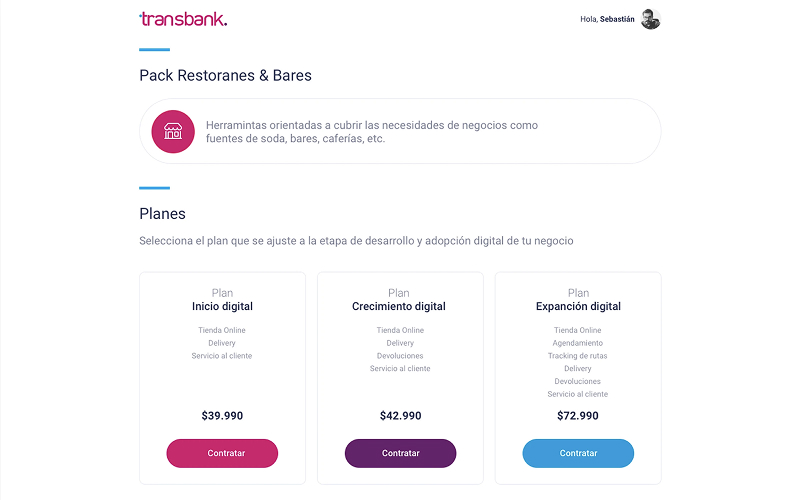Click Devoluciones in Crecimiento digital plan

[x=400, y=356]
